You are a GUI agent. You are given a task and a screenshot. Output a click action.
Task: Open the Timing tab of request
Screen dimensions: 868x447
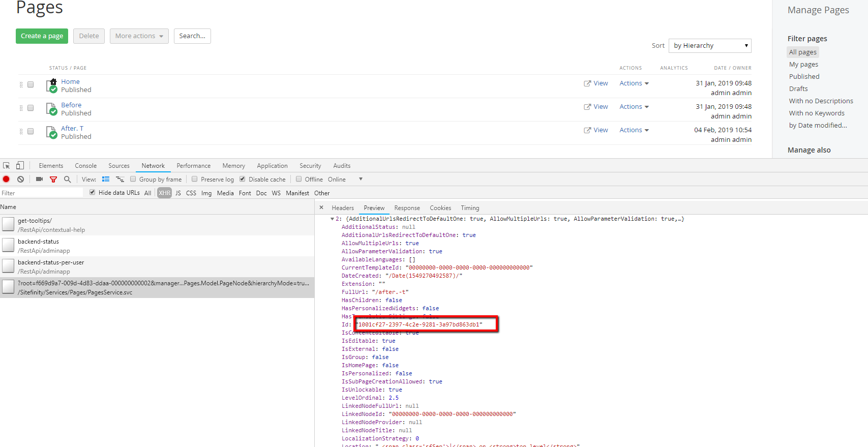(x=470, y=208)
